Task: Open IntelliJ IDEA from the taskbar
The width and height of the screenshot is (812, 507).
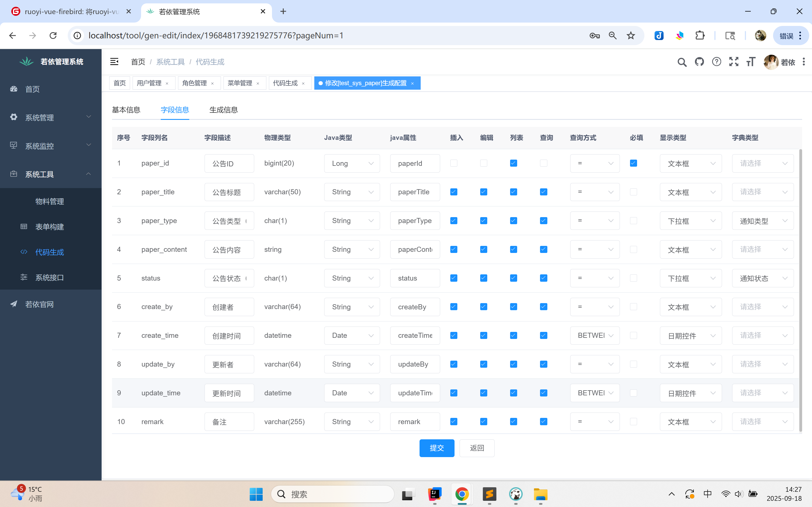Action: (x=435, y=494)
